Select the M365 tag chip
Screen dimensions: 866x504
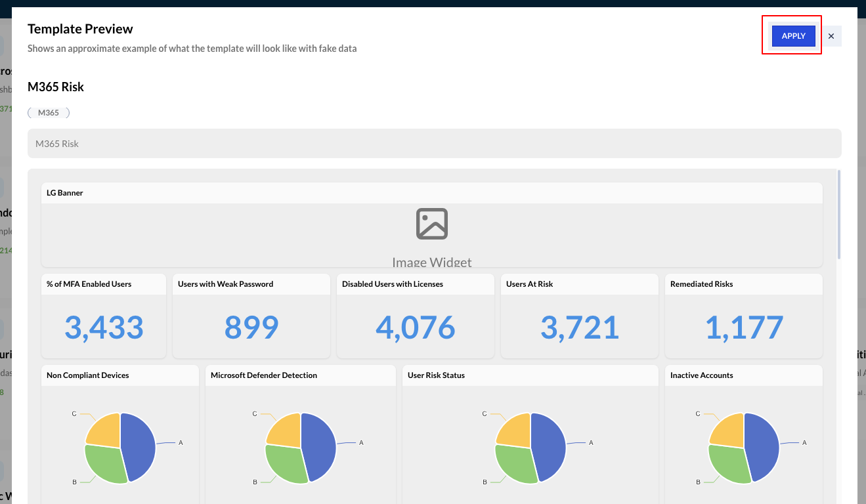pos(49,113)
